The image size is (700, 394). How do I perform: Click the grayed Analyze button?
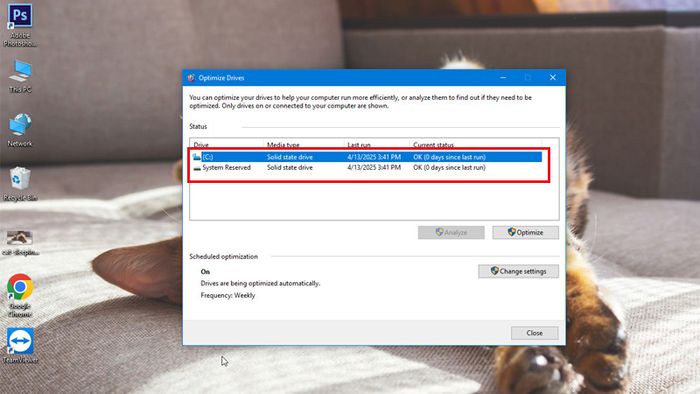(451, 232)
